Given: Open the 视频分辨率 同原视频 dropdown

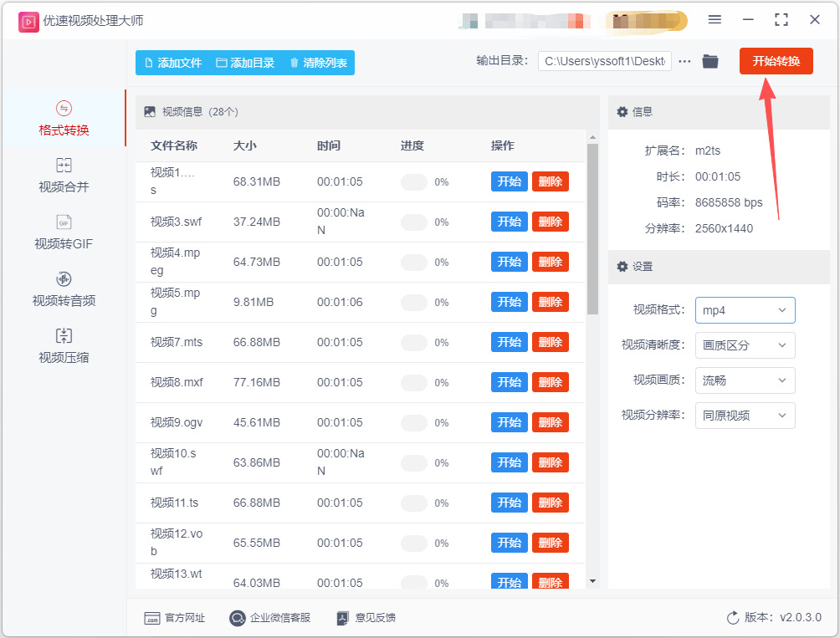Looking at the screenshot, I should (745, 416).
